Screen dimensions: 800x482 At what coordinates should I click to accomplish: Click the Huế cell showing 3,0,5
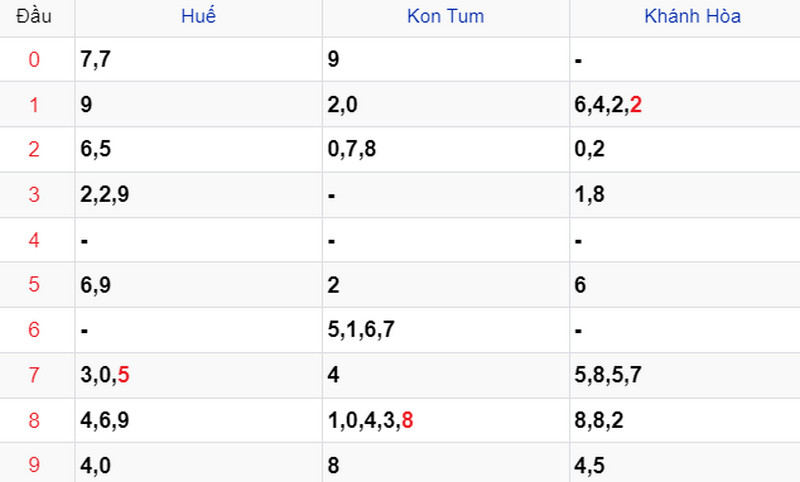[x=198, y=375]
